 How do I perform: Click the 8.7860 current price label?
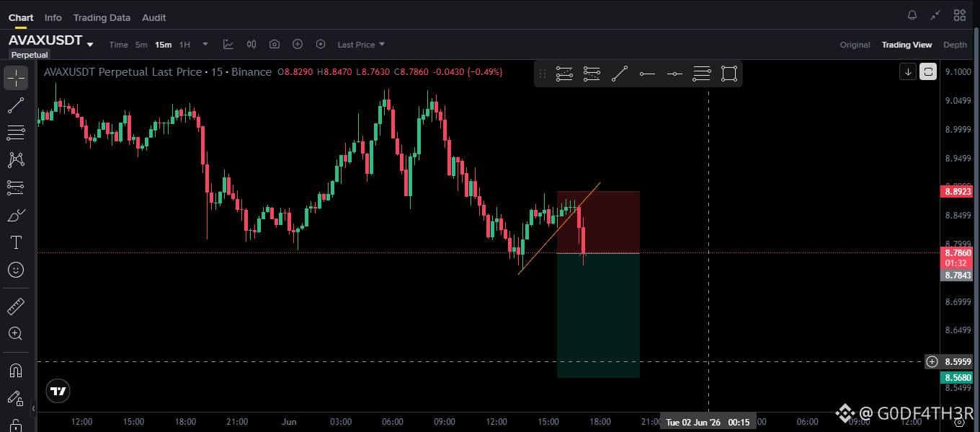[958, 253]
